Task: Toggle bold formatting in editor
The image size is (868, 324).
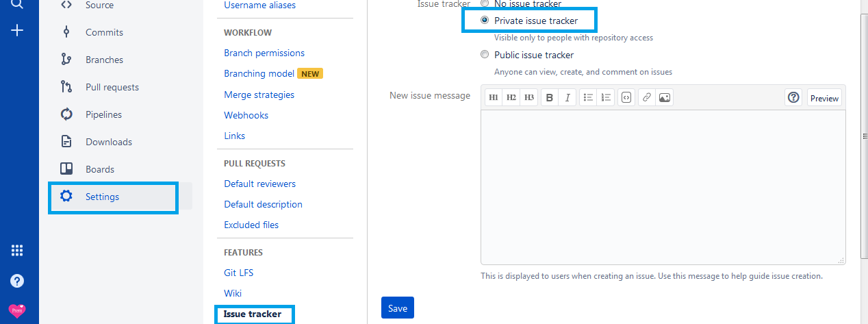Action: click(550, 98)
